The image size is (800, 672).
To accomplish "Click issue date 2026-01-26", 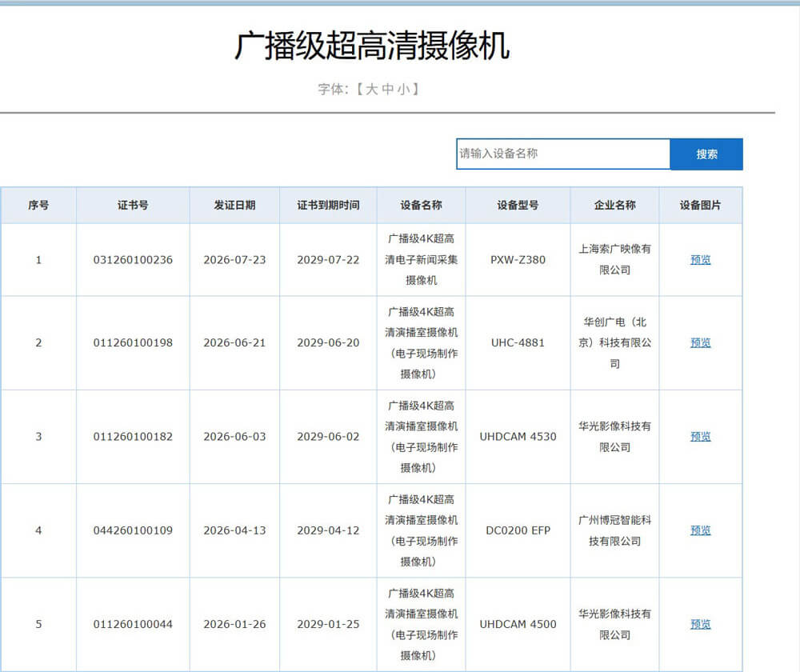I will click(234, 625).
